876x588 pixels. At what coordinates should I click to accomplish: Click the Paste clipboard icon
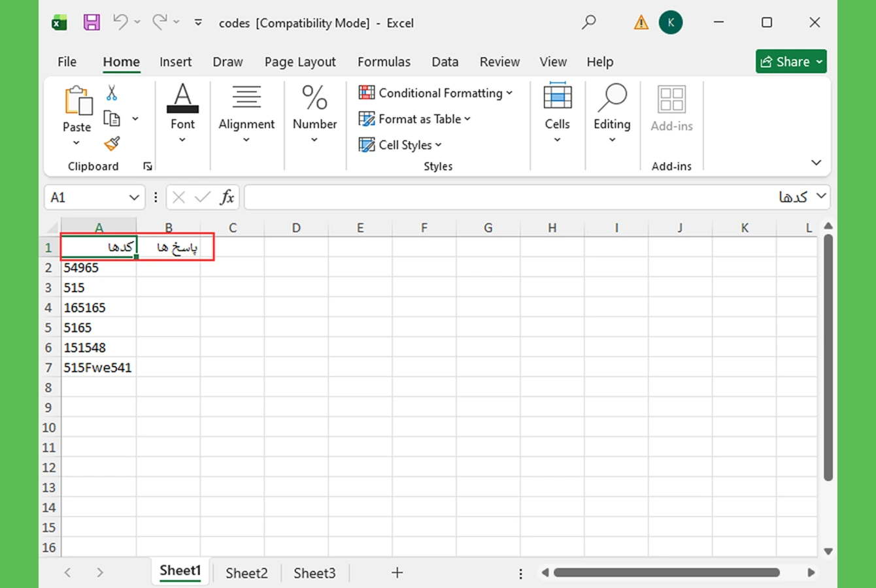(x=77, y=101)
